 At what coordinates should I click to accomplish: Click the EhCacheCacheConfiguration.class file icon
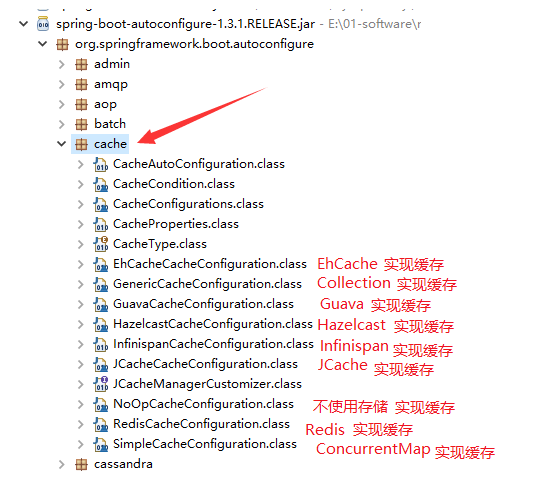101,264
